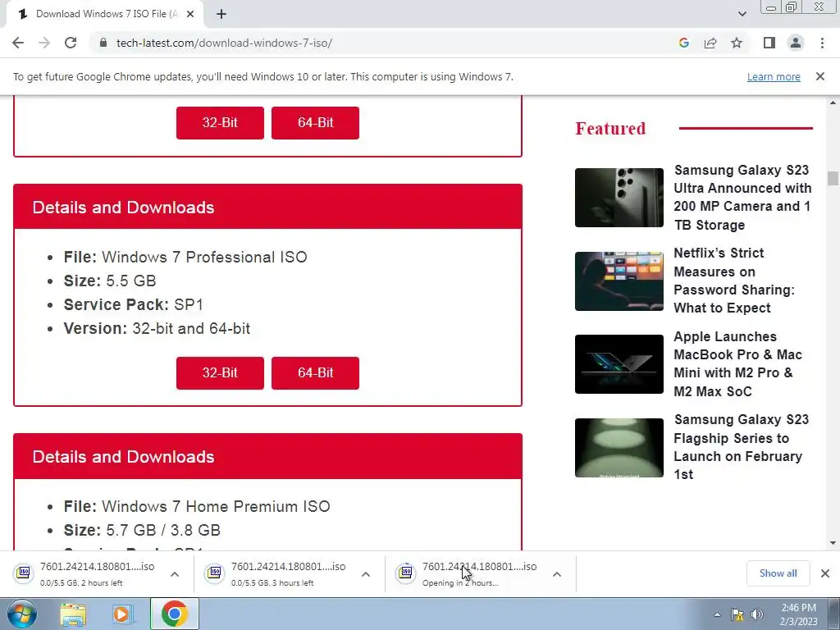Bookmark this tab with the star
840x630 pixels.
(737, 43)
